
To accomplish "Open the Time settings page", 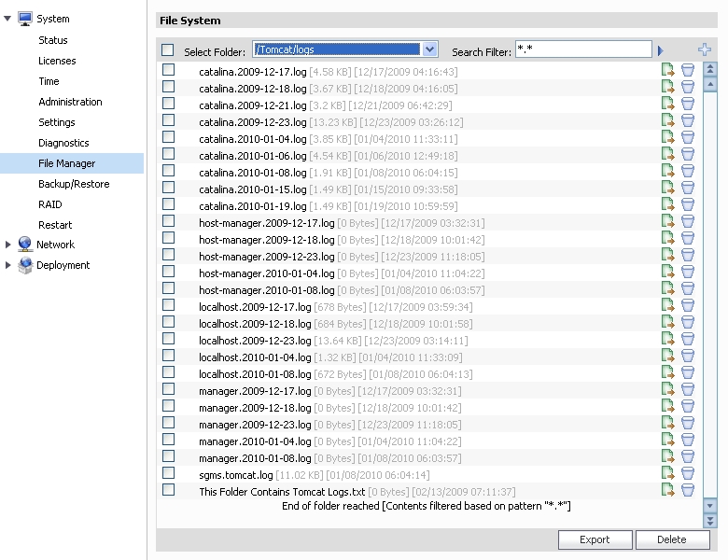I will (x=49, y=81).
